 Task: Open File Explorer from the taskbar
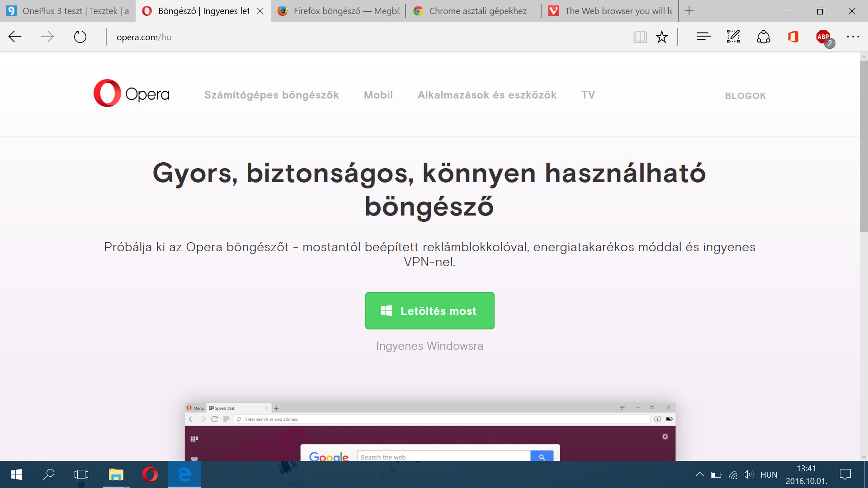point(116,474)
